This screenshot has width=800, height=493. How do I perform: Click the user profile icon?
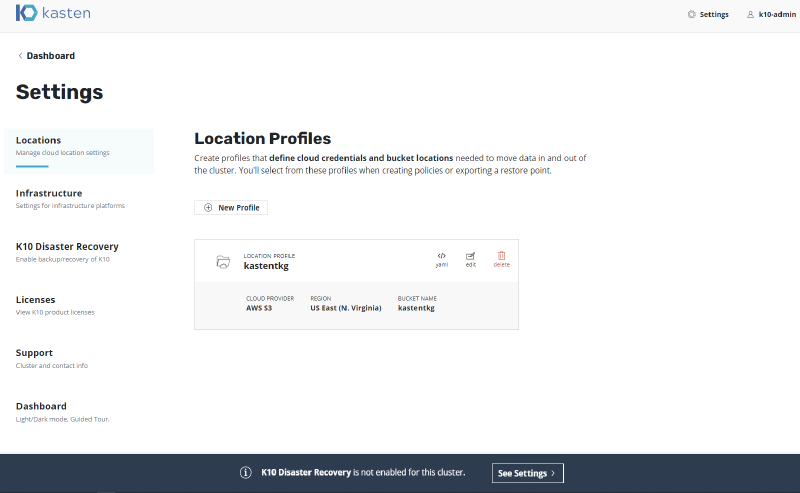[750, 14]
